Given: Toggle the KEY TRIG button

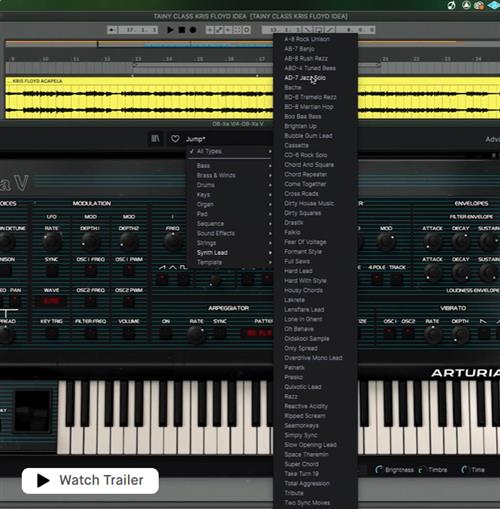Looking at the screenshot, I should [x=52, y=332].
